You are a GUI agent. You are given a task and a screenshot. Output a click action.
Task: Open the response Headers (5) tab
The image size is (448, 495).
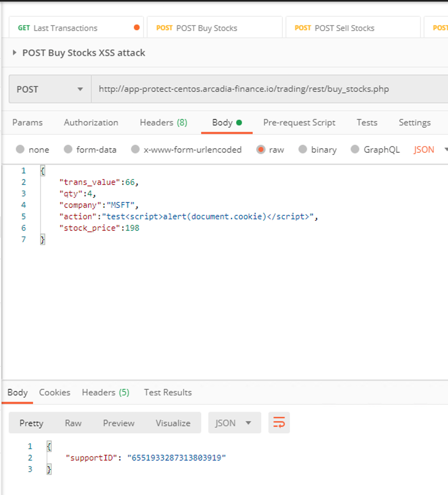(x=106, y=392)
